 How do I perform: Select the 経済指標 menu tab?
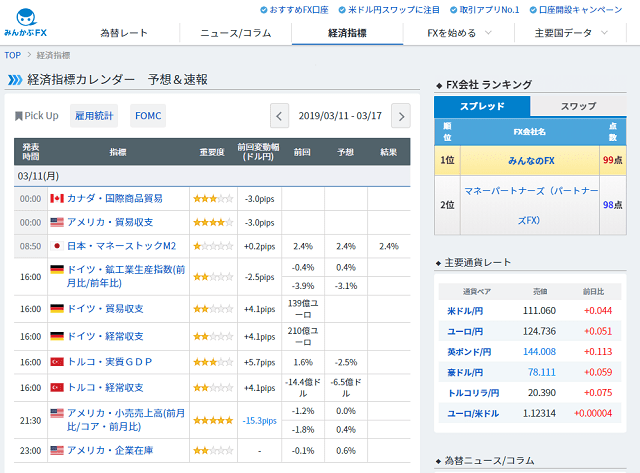pos(347,33)
